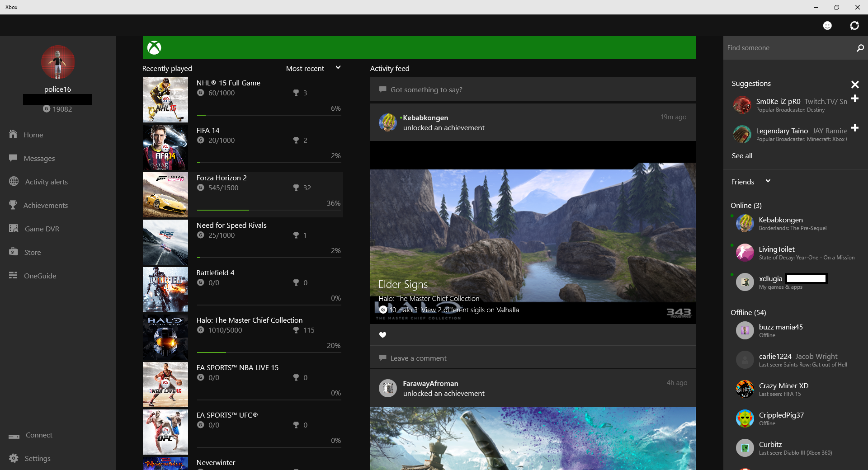Open buzz mania45's avatar
The width and height of the screenshot is (868, 470).
click(745, 330)
